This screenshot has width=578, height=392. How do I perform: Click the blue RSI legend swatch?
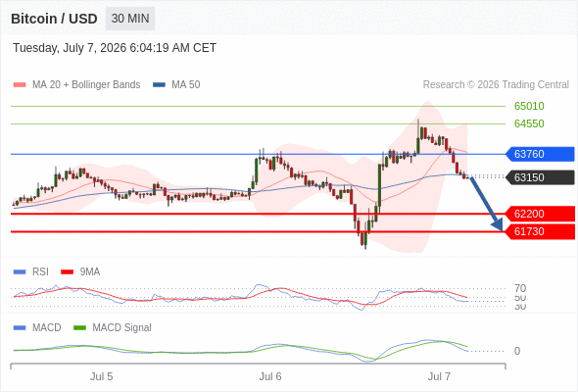20,272
